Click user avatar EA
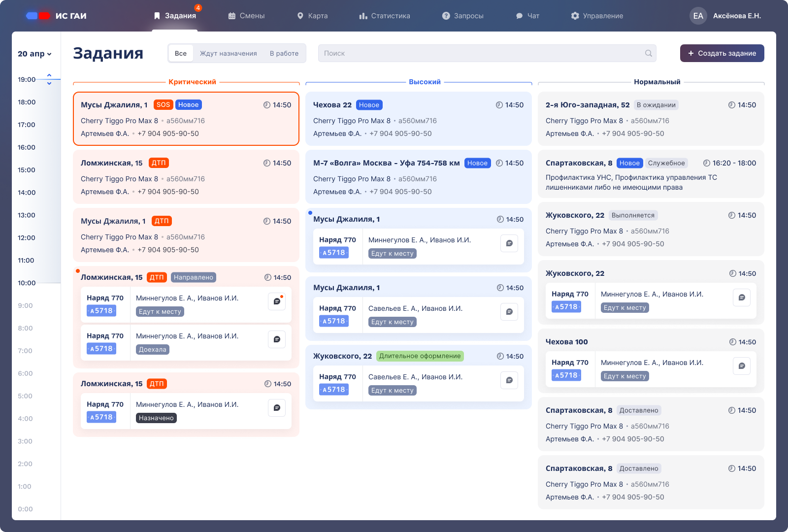788x532 pixels. (x=698, y=16)
